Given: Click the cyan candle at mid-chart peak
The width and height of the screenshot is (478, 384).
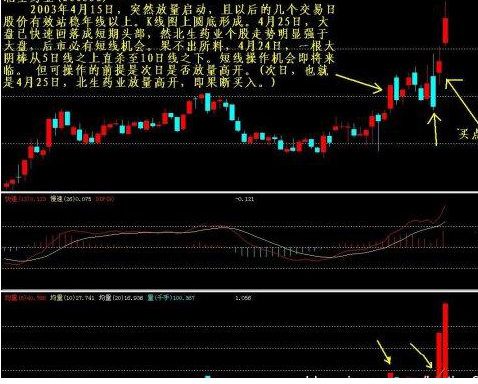Looking at the screenshot, I should pos(208,102).
